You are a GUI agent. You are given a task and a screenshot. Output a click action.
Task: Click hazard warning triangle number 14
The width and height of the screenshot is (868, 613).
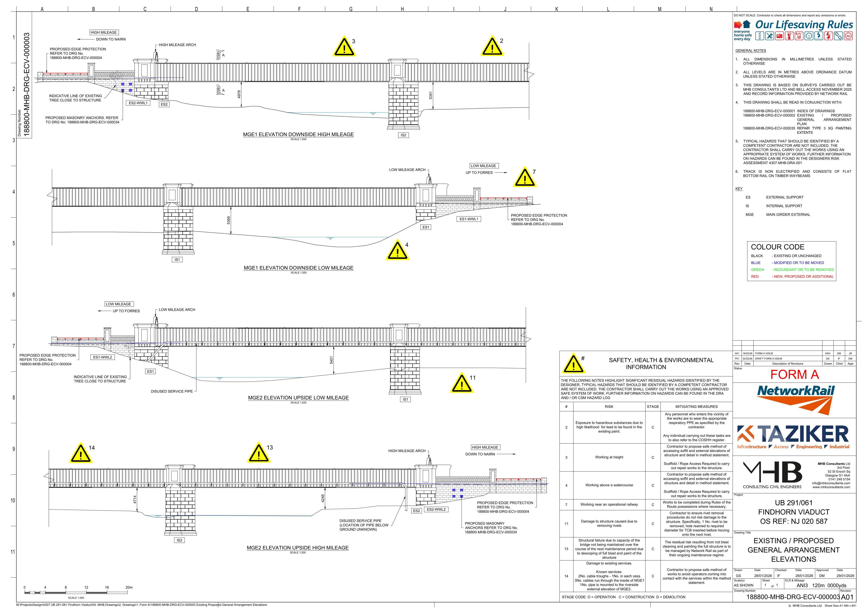(x=81, y=453)
